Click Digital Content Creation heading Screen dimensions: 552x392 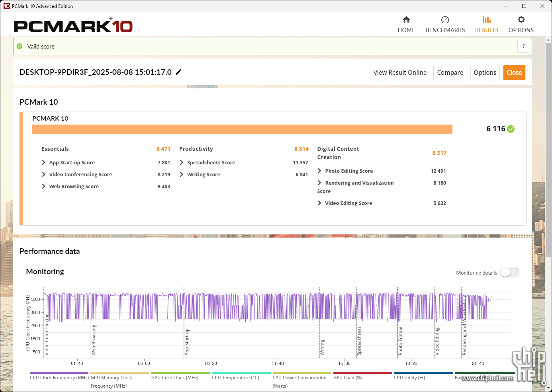(338, 153)
